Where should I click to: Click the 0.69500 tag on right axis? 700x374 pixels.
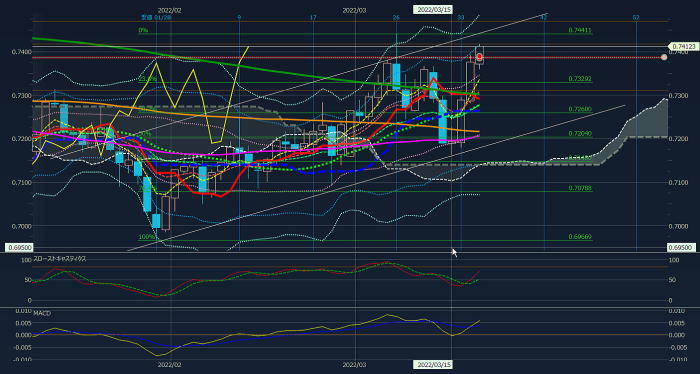[681, 248]
